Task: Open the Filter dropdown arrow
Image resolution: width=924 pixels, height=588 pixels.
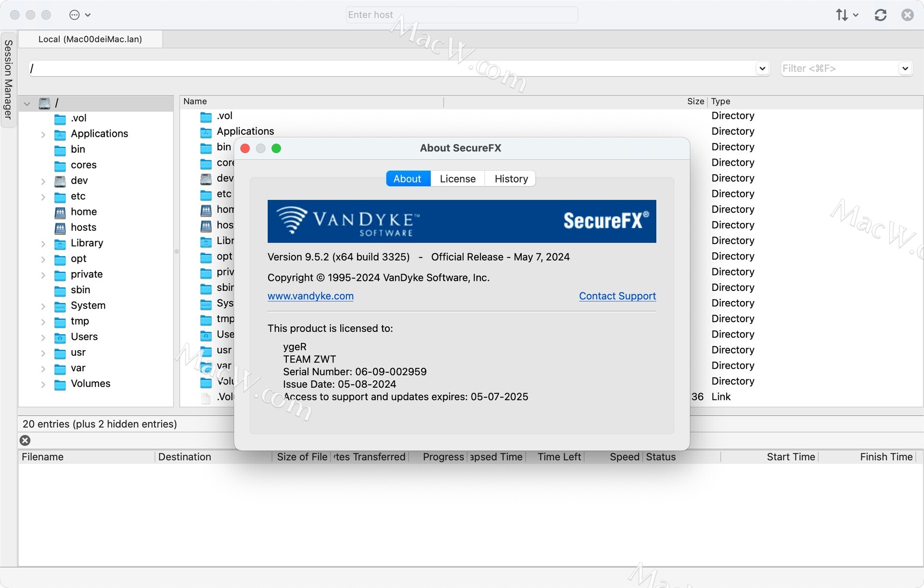Action: (905, 68)
